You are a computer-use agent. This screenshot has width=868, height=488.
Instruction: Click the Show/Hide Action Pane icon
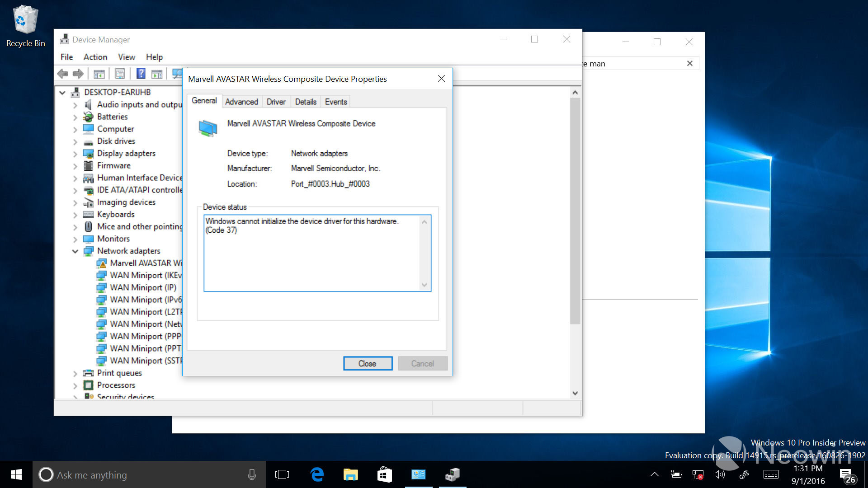point(157,74)
